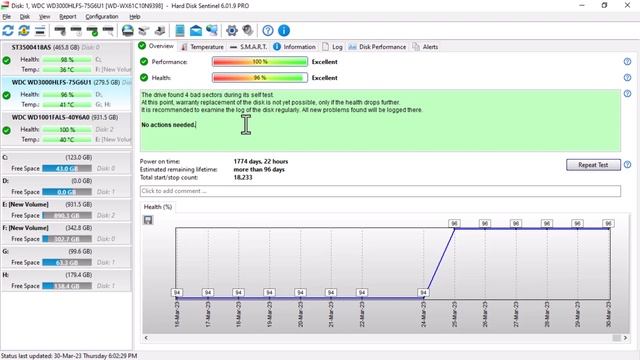
Task: Click the C: free space 43.0 GB bar
Action: coord(67,169)
